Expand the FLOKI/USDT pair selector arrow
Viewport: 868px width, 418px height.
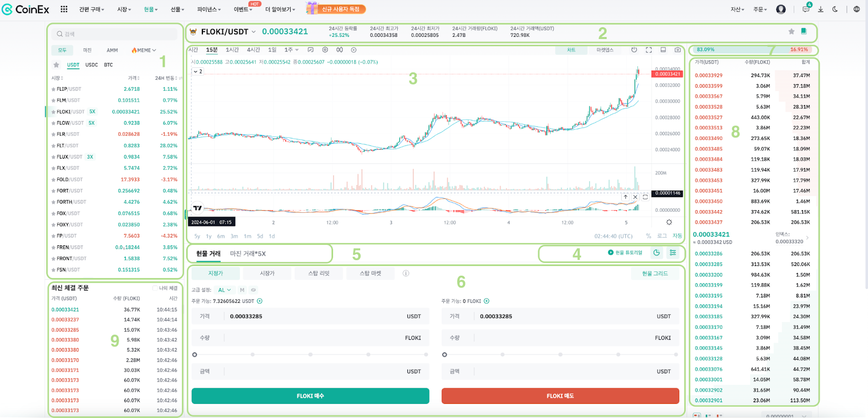pos(253,32)
